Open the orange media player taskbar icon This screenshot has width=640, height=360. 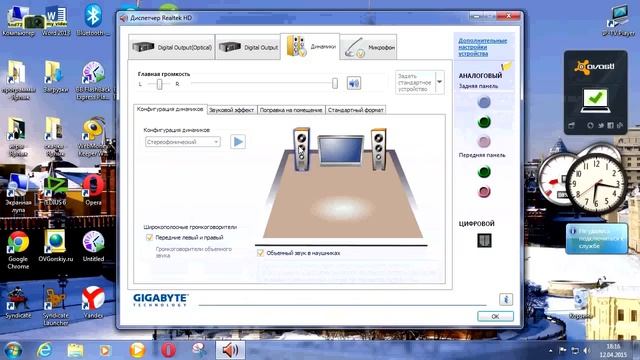[x=138, y=350]
